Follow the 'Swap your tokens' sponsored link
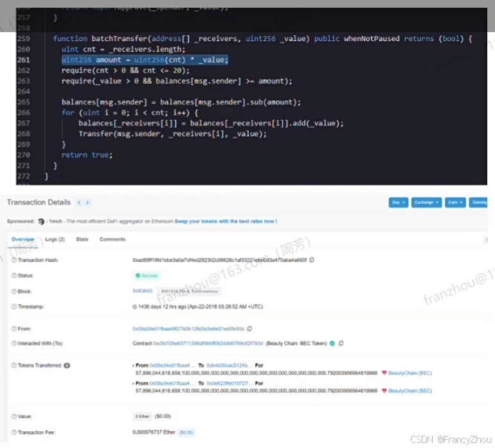The width and height of the screenshot is (495, 448). pos(226,221)
